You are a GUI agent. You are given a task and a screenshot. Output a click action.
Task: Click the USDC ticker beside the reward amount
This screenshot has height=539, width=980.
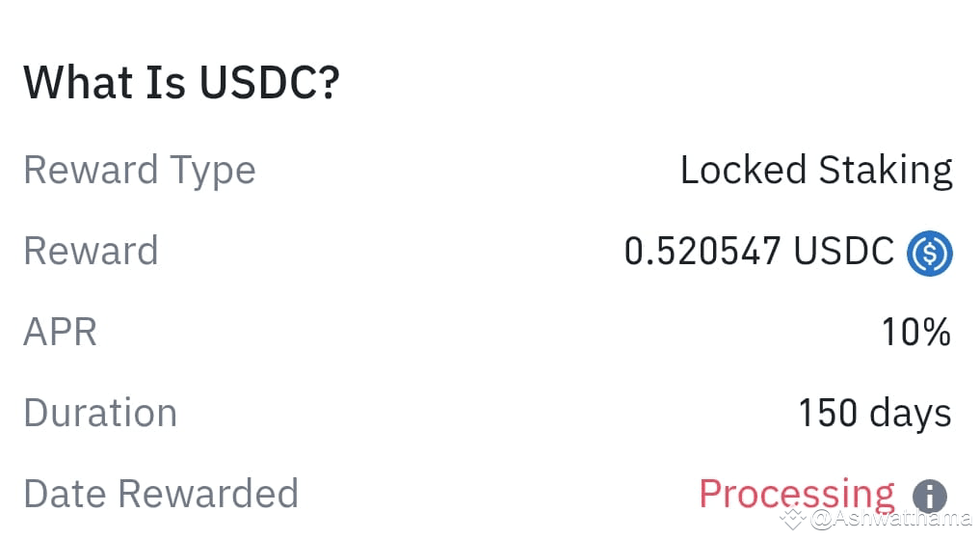tap(844, 252)
